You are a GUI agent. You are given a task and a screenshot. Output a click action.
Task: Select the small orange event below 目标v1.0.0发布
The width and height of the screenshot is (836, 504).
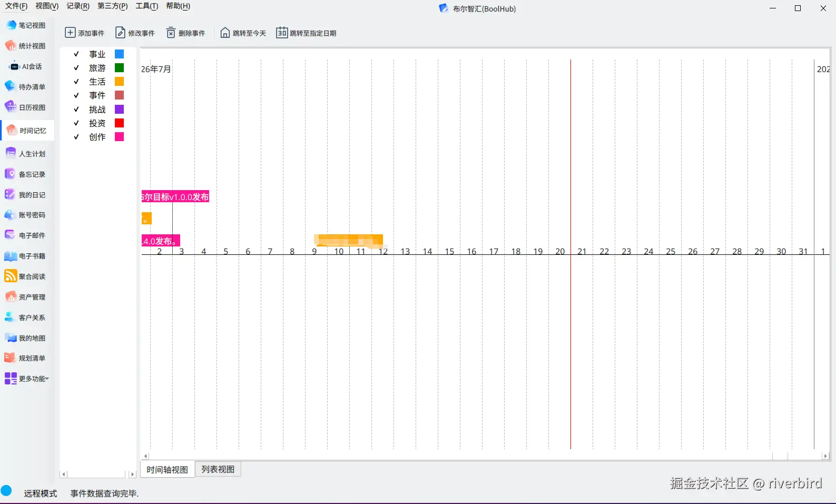click(146, 218)
